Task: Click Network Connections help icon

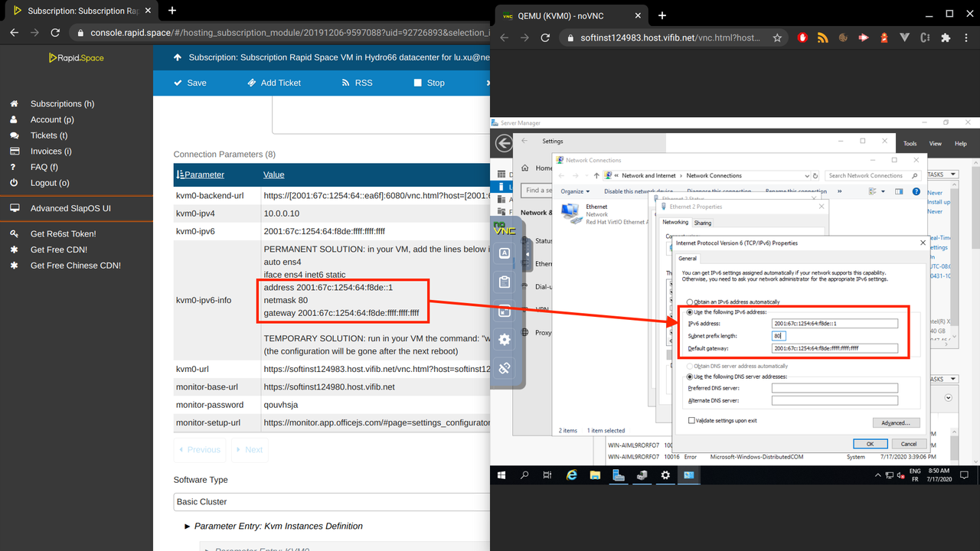Action: [916, 191]
